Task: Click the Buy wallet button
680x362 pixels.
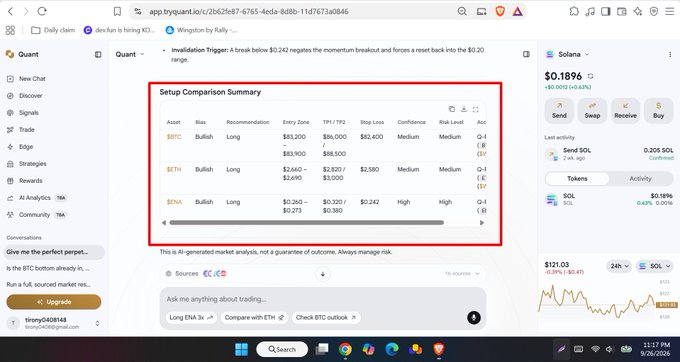Action: point(658,111)
